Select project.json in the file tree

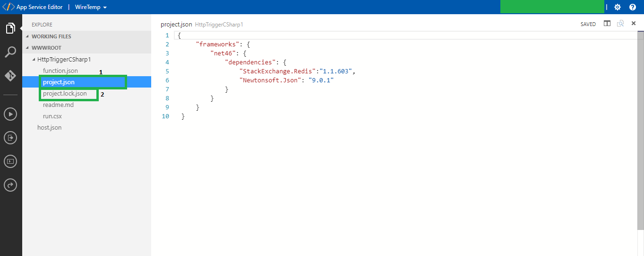tap(86, 82)
